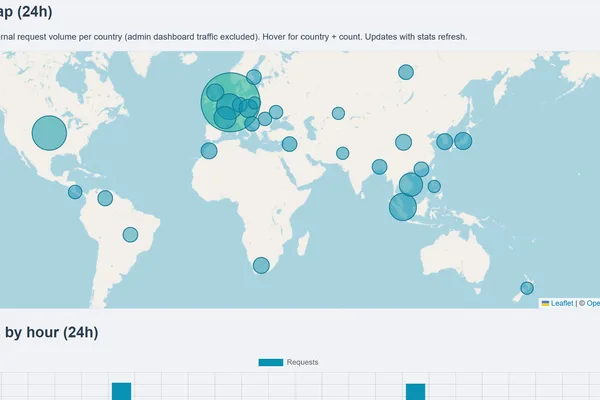Image resolution: width=600 pixels, height=400 pixels.
Task: Click the circle marker over the Philippines
Action: click(434, 186)
